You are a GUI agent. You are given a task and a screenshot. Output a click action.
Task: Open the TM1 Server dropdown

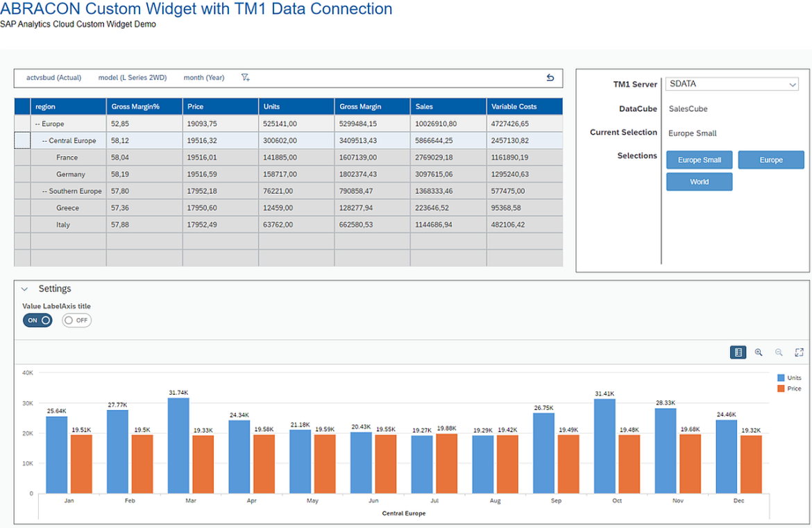pos(732,84)
